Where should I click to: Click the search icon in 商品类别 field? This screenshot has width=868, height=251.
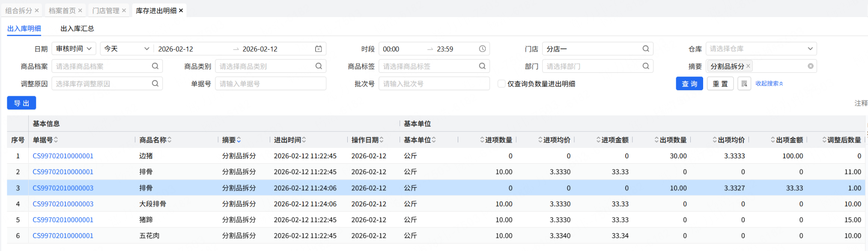pos(319,66)
